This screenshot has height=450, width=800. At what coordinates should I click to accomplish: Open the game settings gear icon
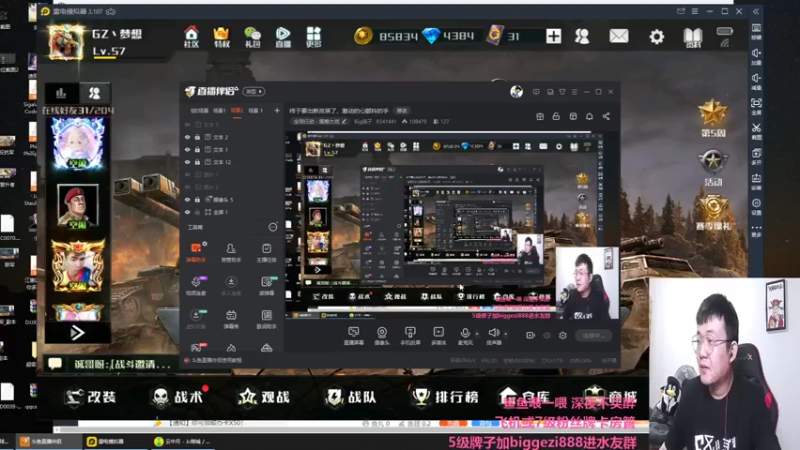pos(657,36)
